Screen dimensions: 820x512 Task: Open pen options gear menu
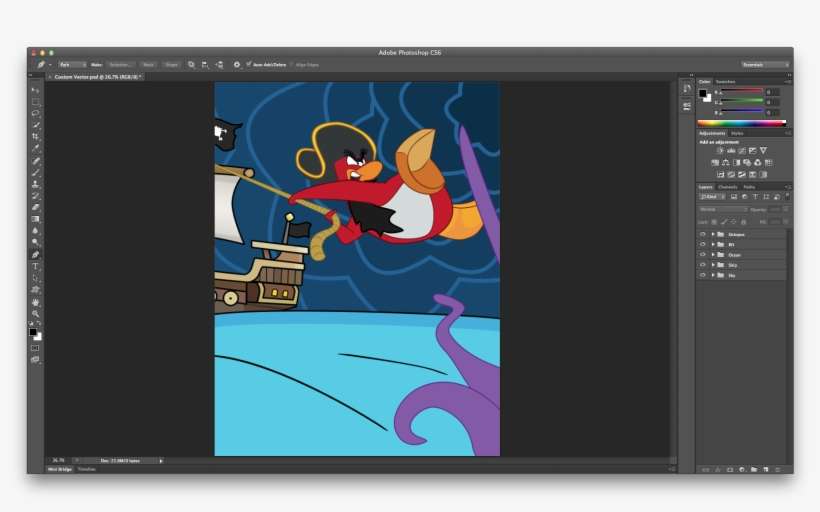tap(237, 65)
